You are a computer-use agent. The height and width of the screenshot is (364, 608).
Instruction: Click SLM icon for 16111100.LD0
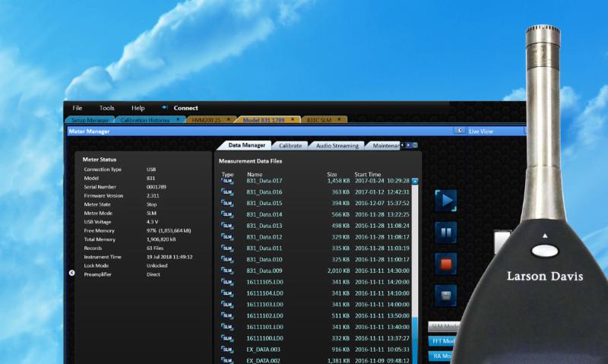click(x=227, y=338)
